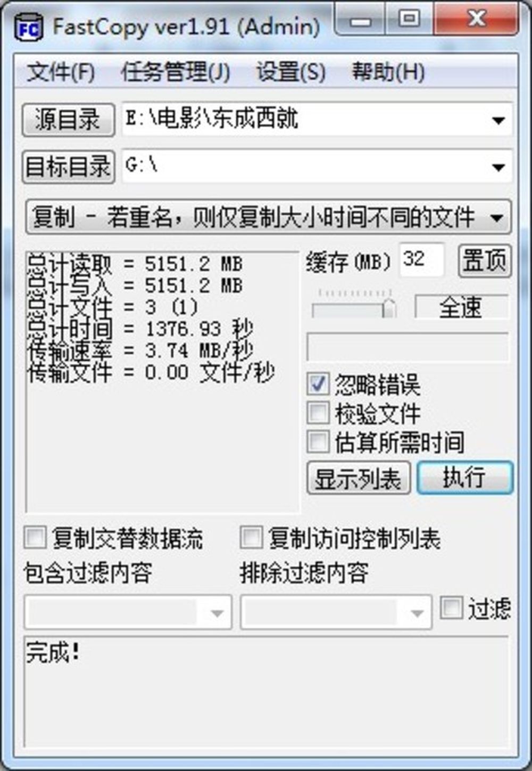This screenshot has width=532, height=771.
Task: Expand the target directory G:\ dropdown
Action: pos(498,167)
